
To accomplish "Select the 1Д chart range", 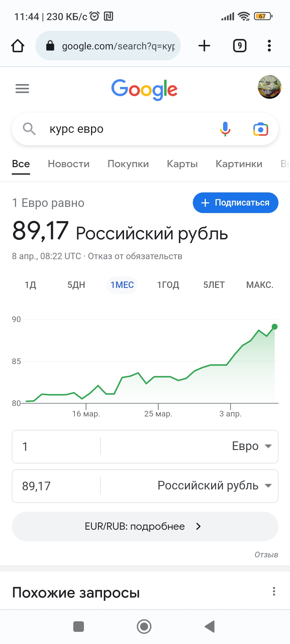I will [30, 285].
